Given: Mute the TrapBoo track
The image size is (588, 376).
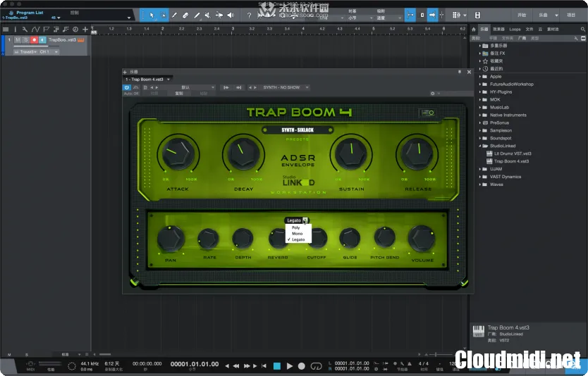Looking at the screenshot, I should [17, 40].
